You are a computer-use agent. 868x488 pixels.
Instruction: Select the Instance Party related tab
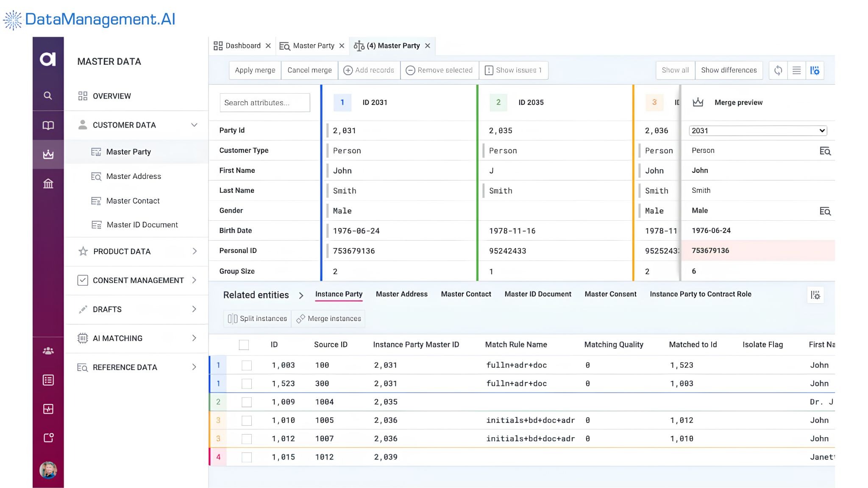pos(339,294)
